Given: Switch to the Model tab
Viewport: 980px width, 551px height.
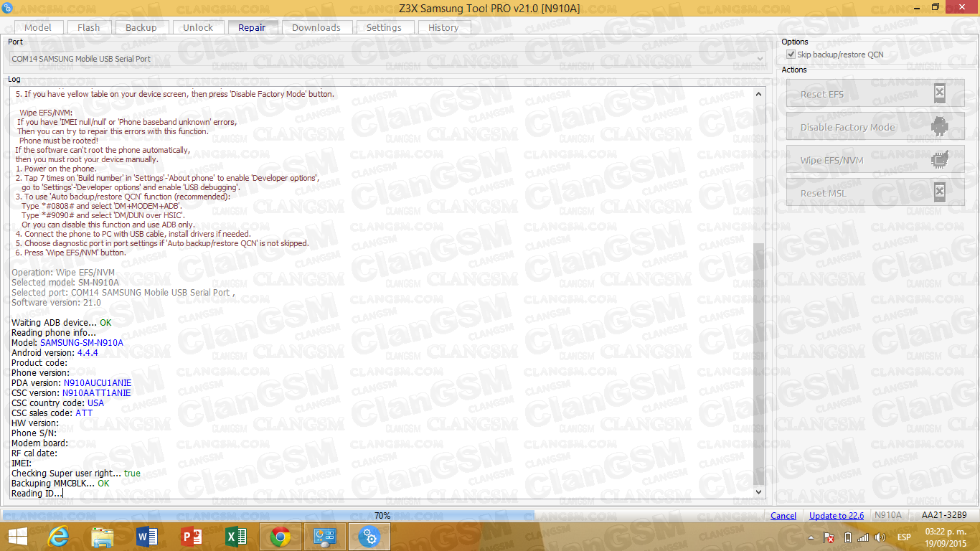Looking at the screenshot, I should 38,27.
